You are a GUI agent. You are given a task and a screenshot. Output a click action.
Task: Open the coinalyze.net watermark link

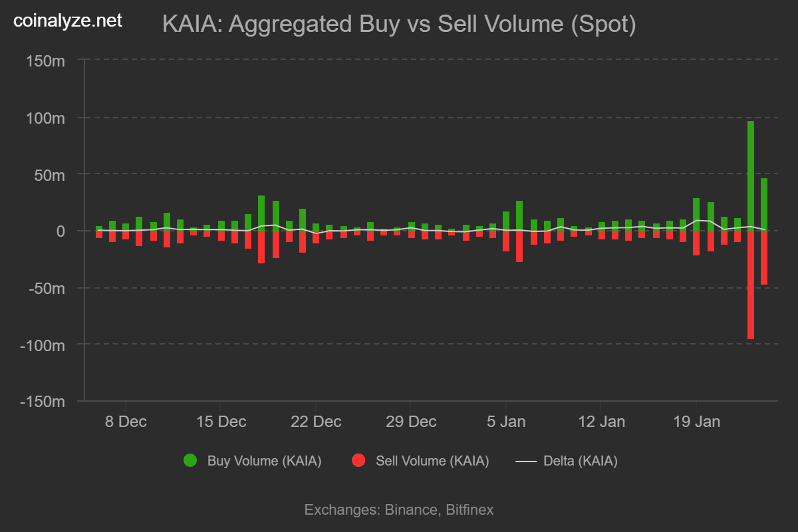(x=68, y=21)
